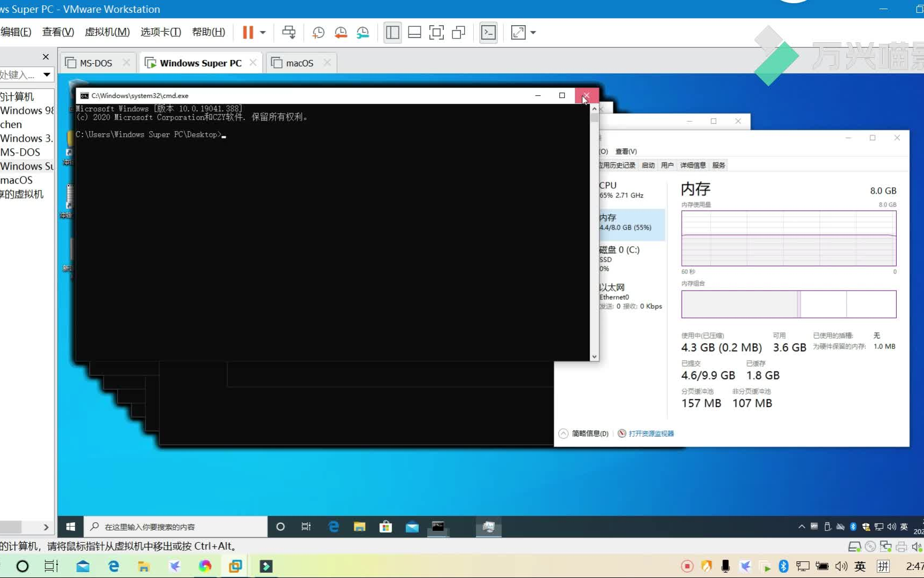This screenshot has height=578, width=924.
Task: Collapse to 简略信息(D) in Task Manager
Action: (x=584, y=433)
